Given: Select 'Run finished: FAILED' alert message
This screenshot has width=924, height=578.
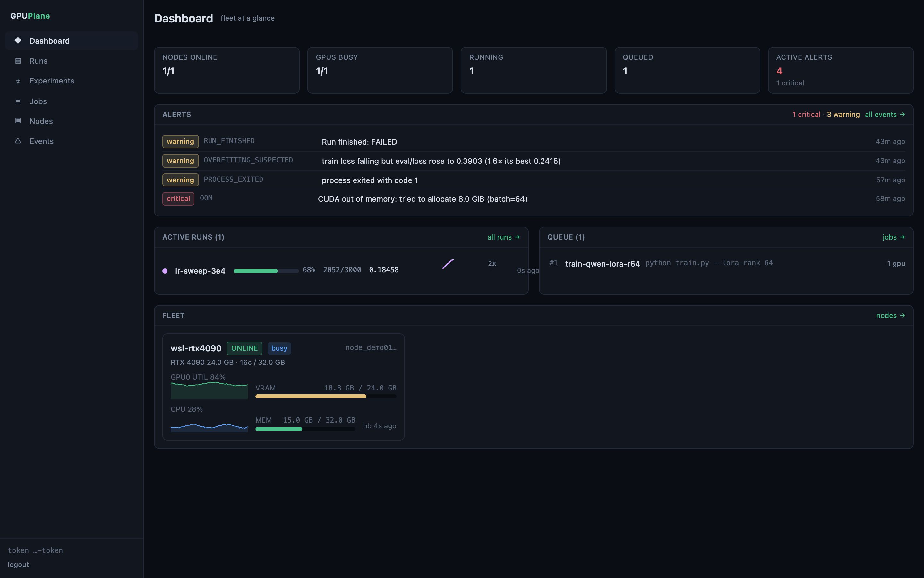Looking at the screenshot, I should 359,142.
